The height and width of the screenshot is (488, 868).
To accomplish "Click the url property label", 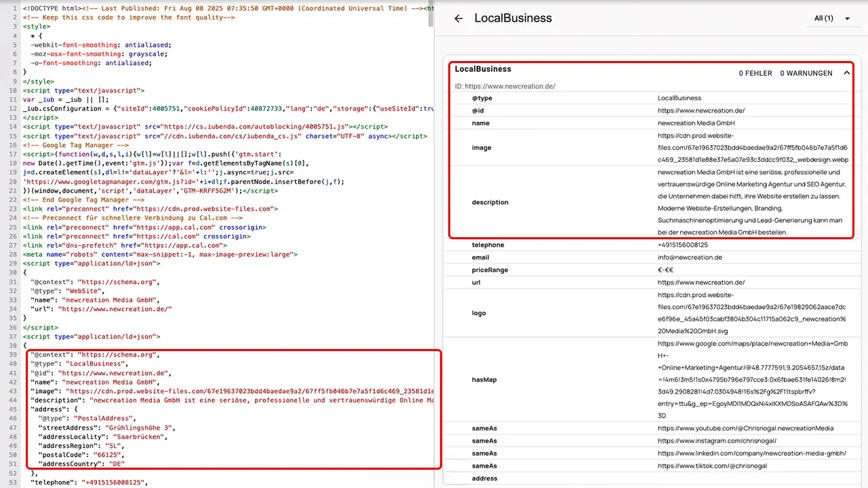I will tap(476, 282).
